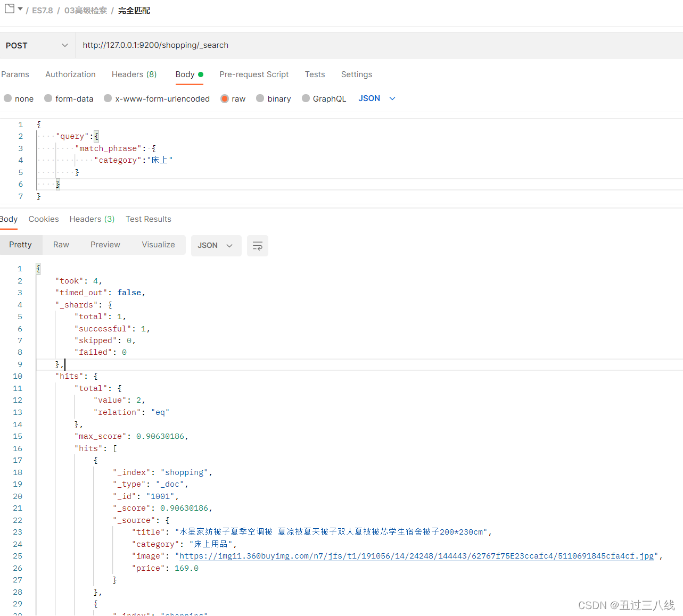
Task: Click the request URL input field
Action: tap(379, 45)
